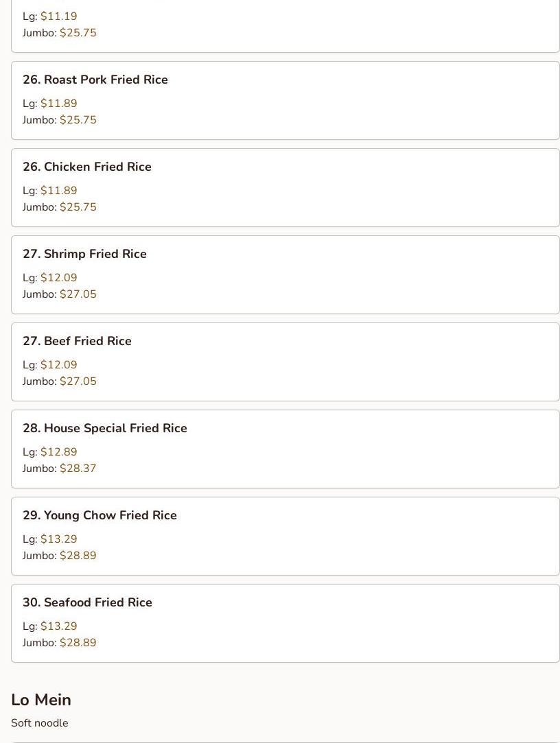The width and height of the screenshot is (560, 743).
Task: Open the Seafood Fried Rice card
Action: (285, 624)
